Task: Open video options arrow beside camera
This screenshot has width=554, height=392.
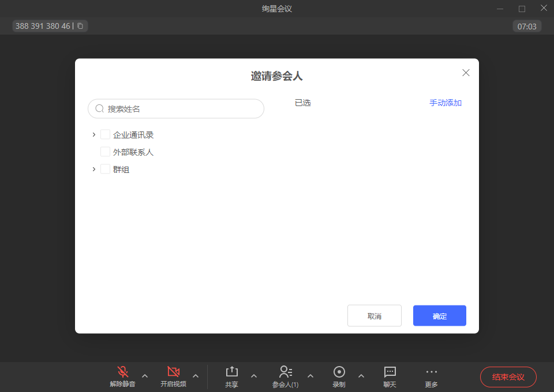Action: click(196, 376)
